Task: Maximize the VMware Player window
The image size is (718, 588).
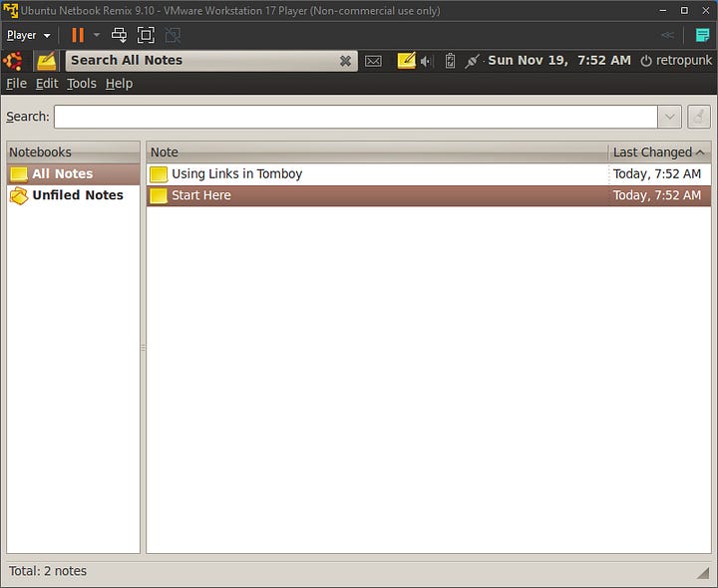Action: (684, 10)
